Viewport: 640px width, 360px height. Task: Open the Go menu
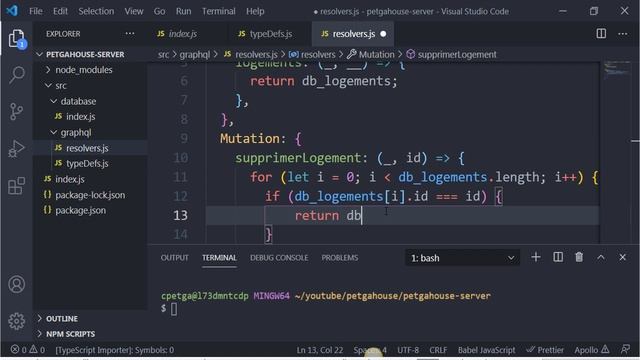pos(159,11)
